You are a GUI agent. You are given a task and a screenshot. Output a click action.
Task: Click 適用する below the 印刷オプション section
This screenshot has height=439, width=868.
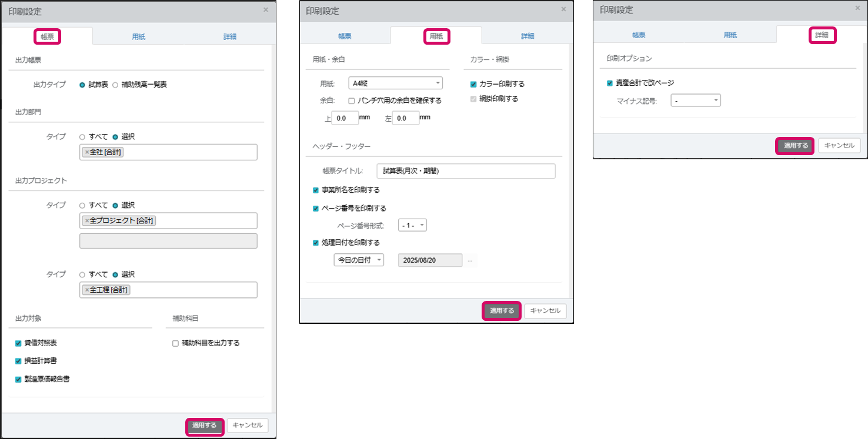[x=795, y=146]
